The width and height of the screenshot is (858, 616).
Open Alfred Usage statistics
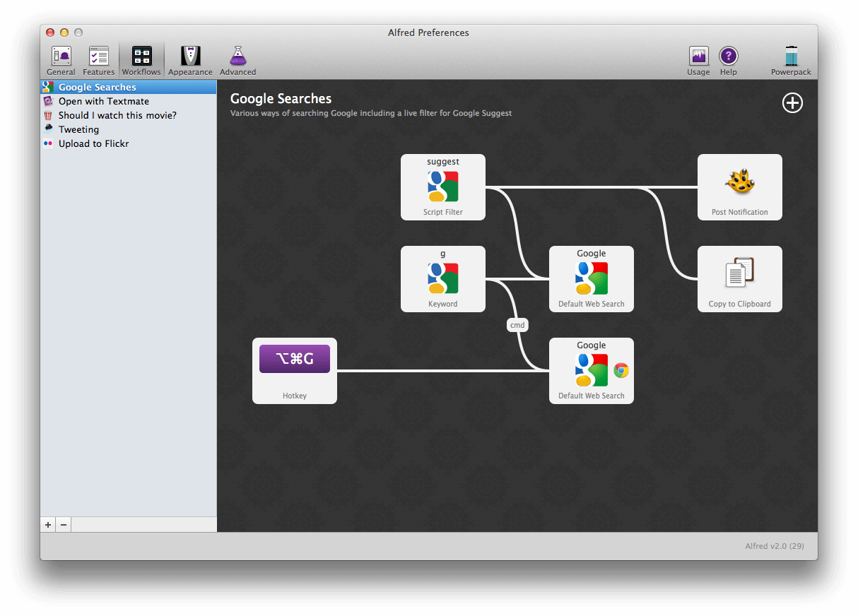pyautogui.click(x=698, y=59)
